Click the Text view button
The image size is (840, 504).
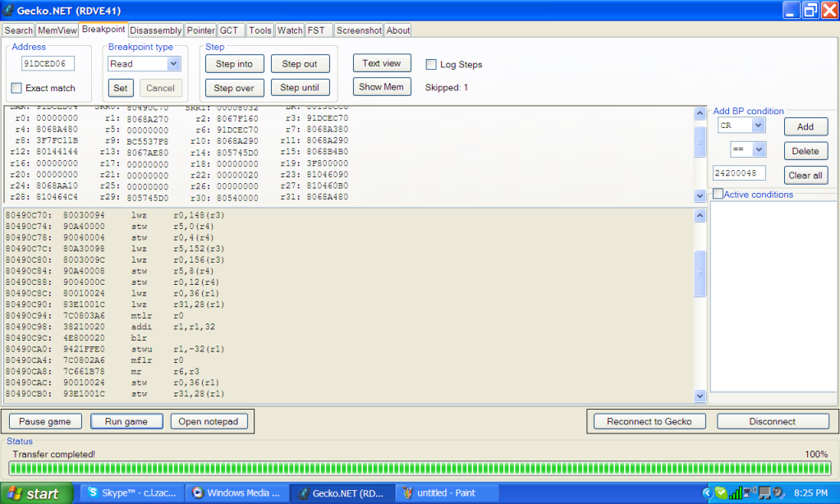point(382,63)
